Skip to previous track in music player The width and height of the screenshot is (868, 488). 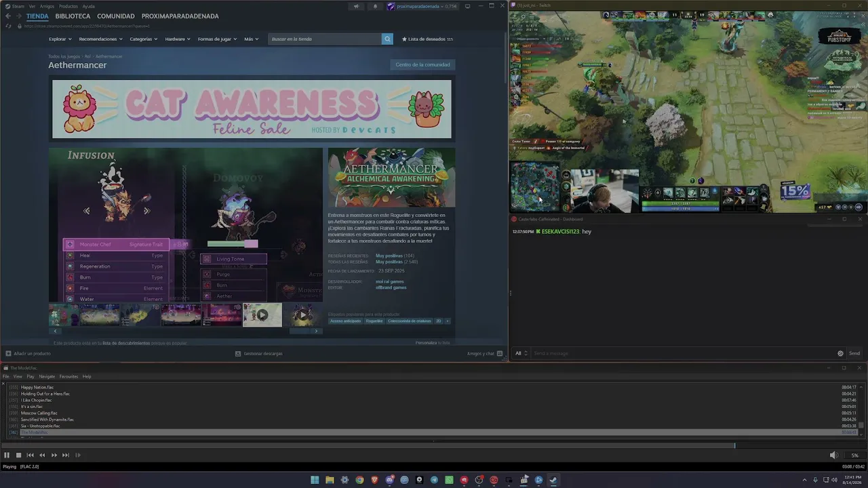30,455
